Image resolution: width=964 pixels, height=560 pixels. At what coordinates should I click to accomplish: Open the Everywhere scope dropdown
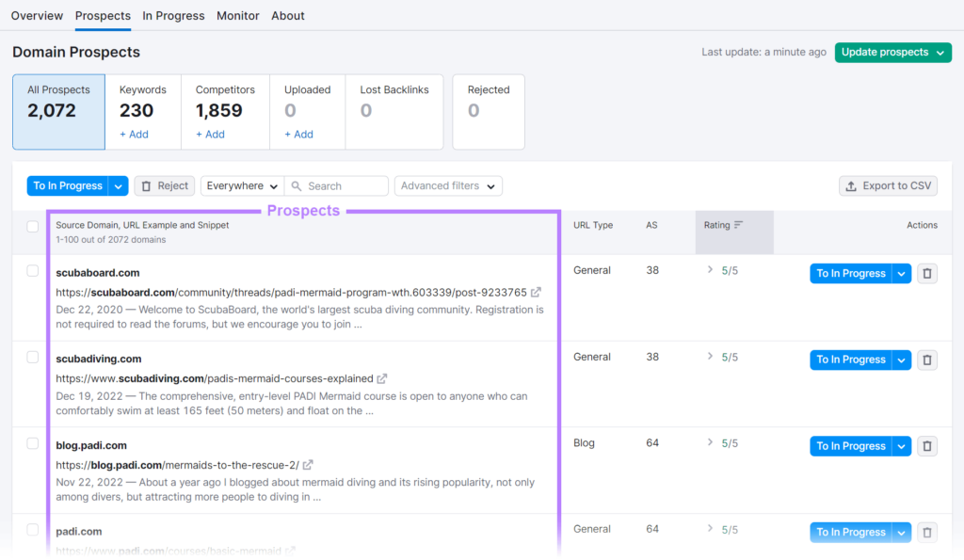tap(242, 185)
